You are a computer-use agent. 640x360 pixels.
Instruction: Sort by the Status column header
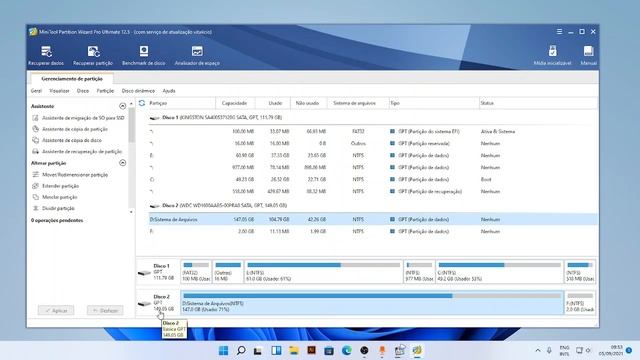538,103
